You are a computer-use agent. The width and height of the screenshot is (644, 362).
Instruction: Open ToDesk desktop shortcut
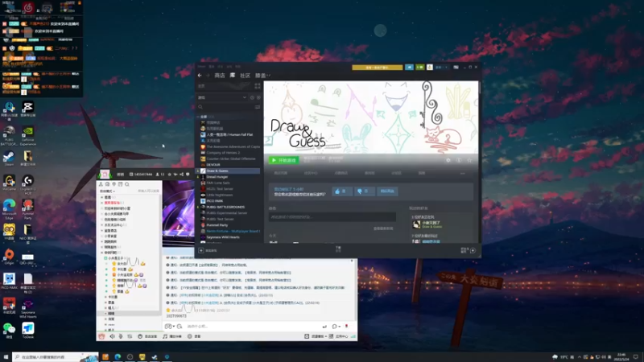27,331
